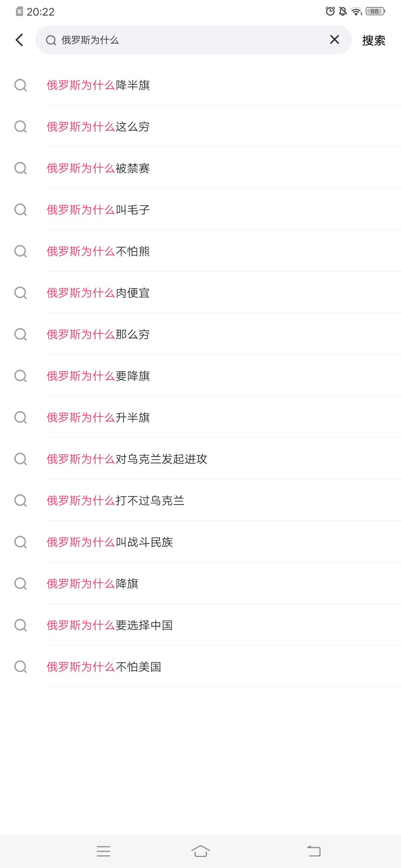This screenshot has height=868, width=401.
Task: Tap magnifier icon inside search box
Action: point(51,40)
